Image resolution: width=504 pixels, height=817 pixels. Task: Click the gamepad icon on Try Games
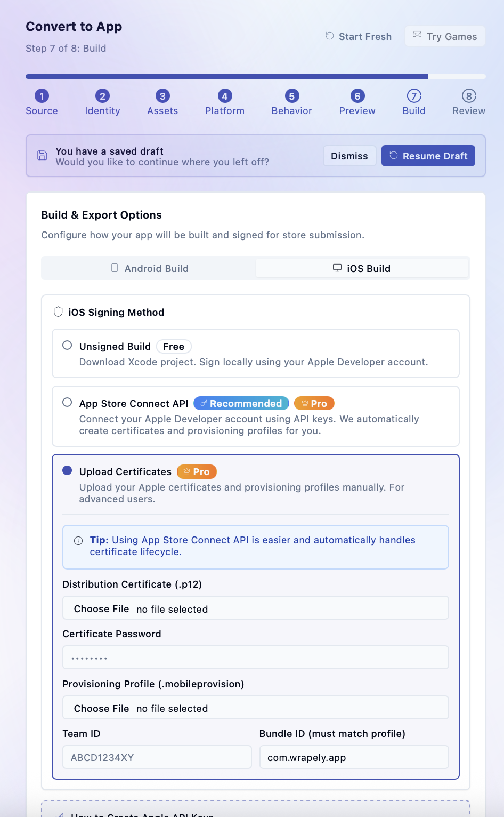pyautogui.click(x=417, y=36)
